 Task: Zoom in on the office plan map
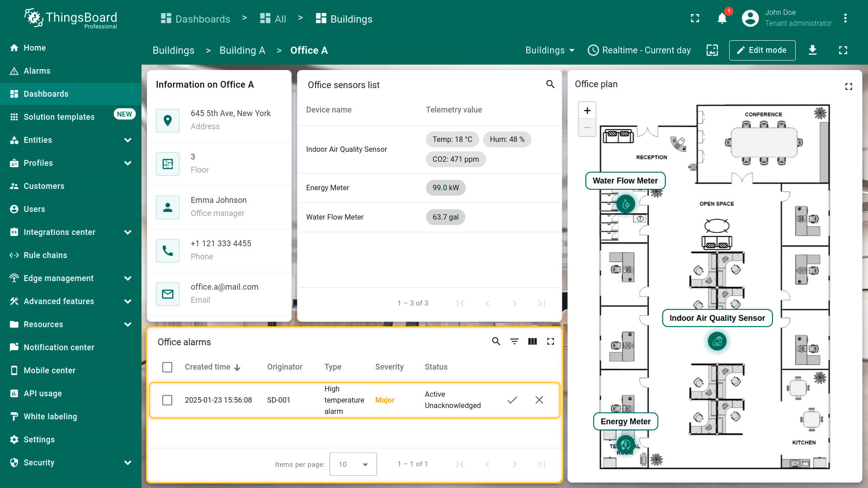pyautogui.click(x=587, y=111)
